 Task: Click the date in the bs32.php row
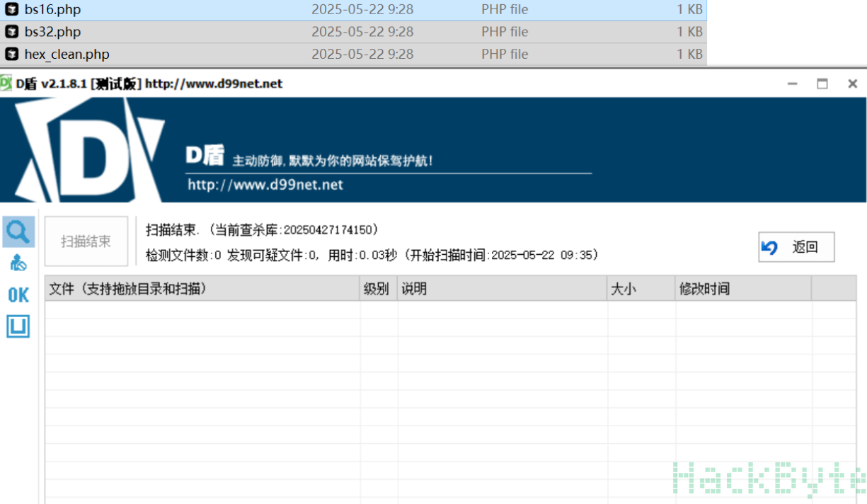pyautogui.click(x=362, y=32)
